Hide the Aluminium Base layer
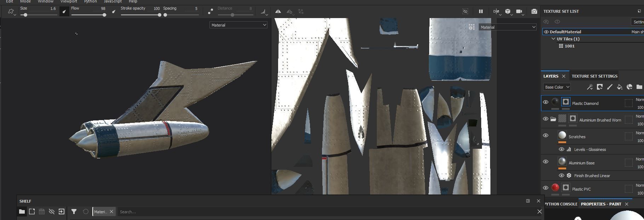This screenshot has height=220, width=644. (546, 162)
